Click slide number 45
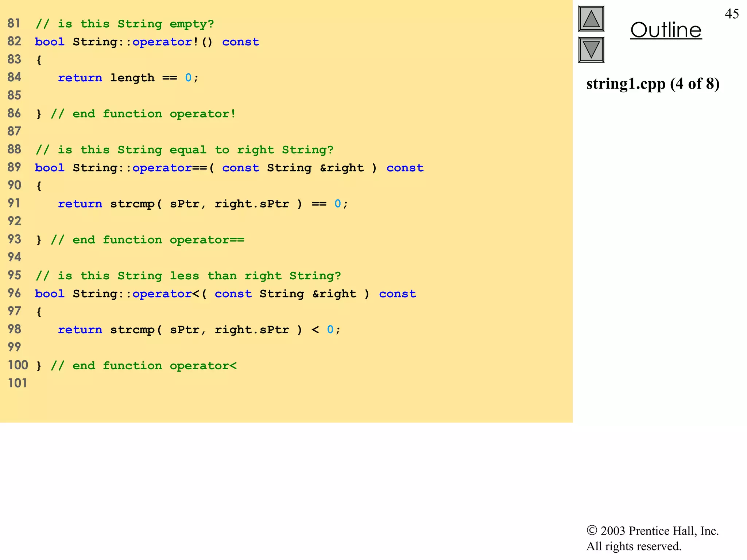This screenshot has width=747, height=560. pyautogui.click(x=732, y=14)
